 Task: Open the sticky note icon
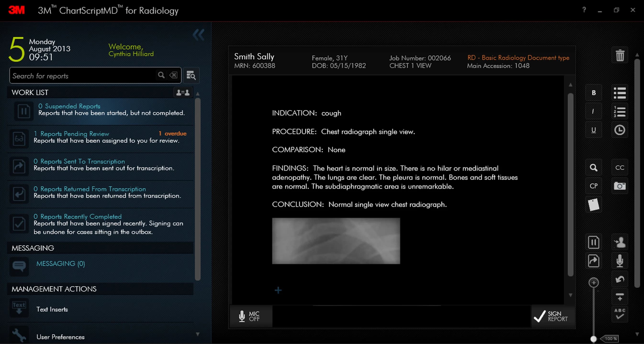pyautogui.click(x=593, y=205)
